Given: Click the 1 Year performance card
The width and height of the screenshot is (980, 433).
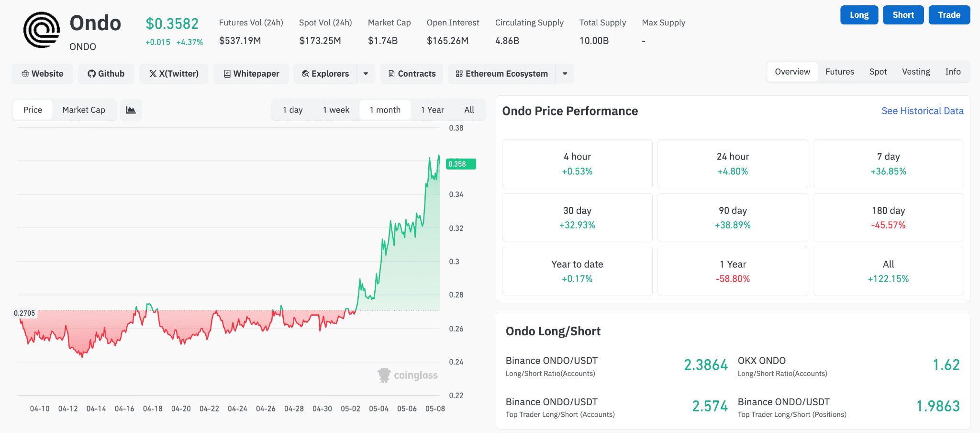Looking at the screenshot, I should 733,271.
